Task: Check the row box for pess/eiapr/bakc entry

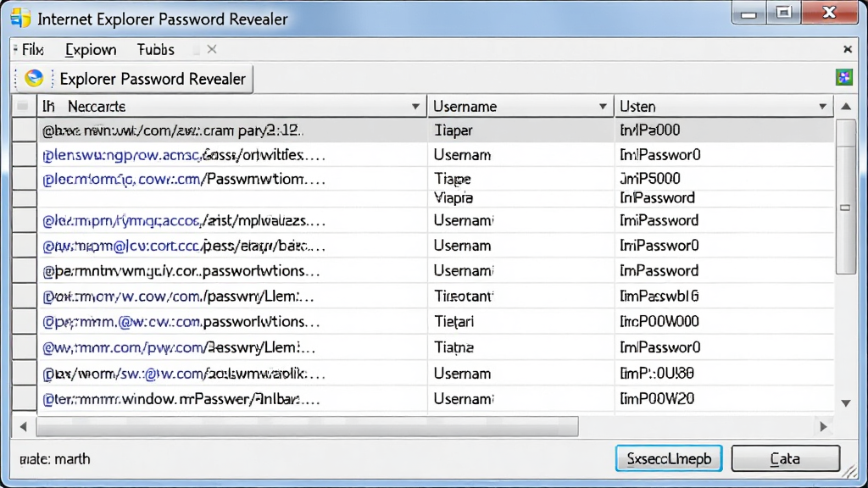Action: coord(25,245)
